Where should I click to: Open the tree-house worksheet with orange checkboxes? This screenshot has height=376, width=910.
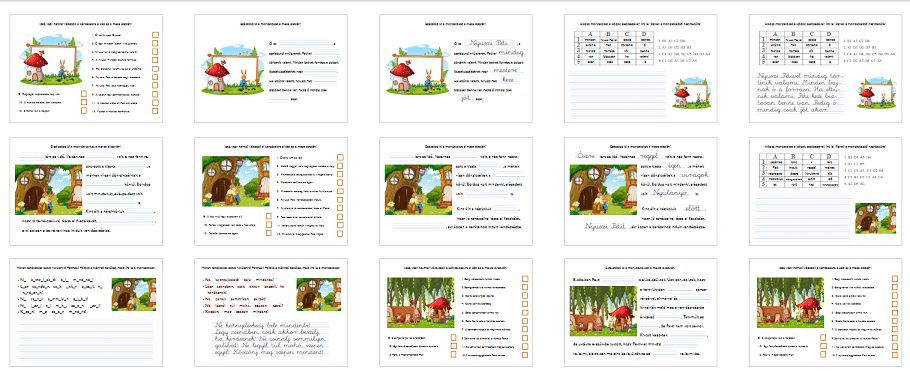pyautogui.click(x=271, y=191)
